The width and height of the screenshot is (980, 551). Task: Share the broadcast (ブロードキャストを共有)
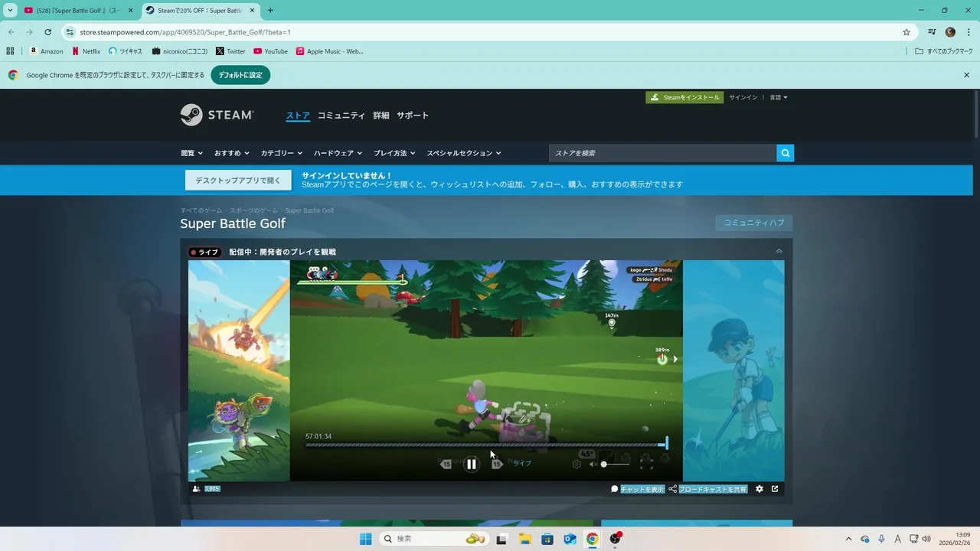[707, 489]
